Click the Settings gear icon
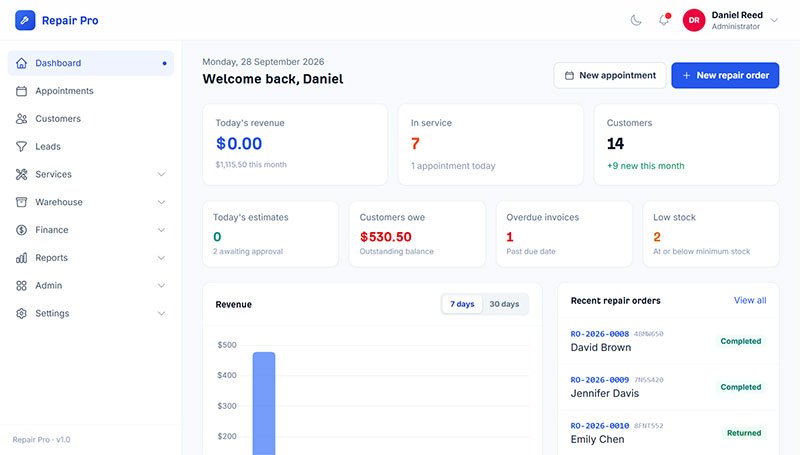 click(x=21, y=313)
